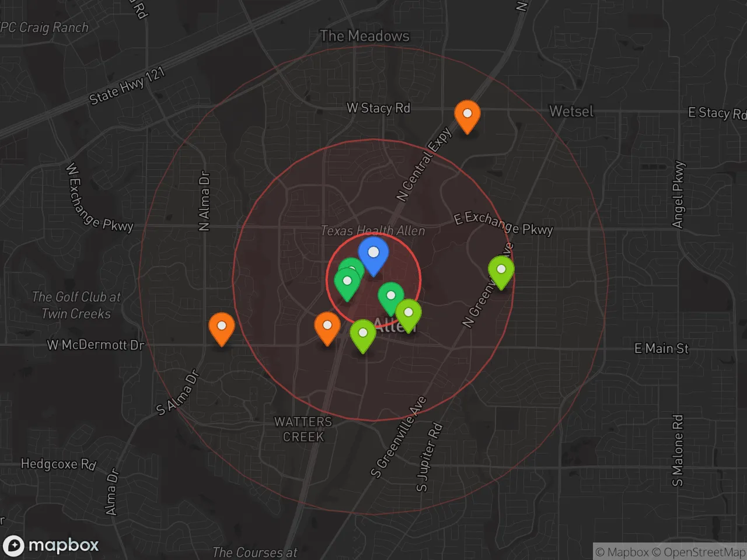
Task: Click the State Hwy 121 road label
Action: pyautogui.click(x=127, y=86)
